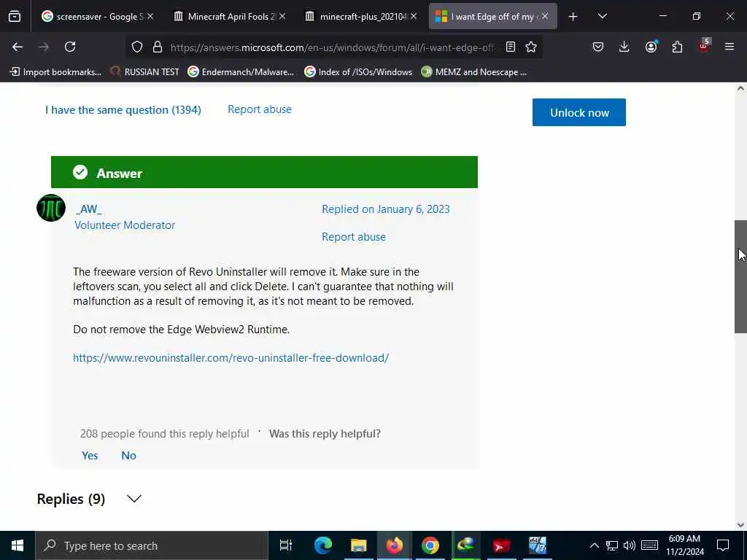Open network status tray icon
This screenshot has width=747, height=560.
pyautogui.click(x=612, y=545)
